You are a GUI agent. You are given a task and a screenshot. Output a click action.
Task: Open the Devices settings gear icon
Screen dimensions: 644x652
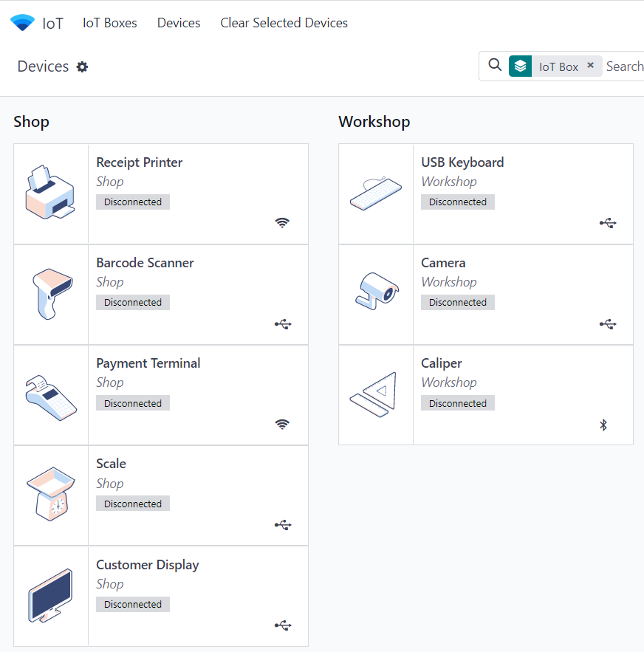tap(83, 67)
